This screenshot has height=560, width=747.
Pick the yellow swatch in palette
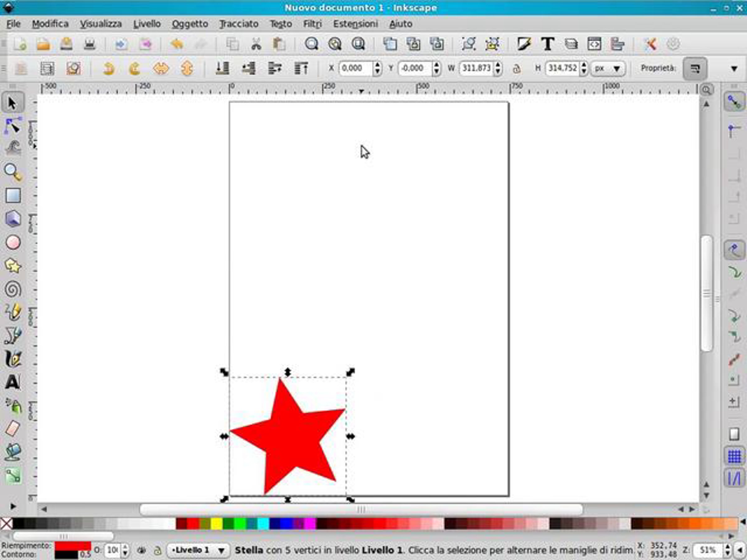[x=216, y=524]
